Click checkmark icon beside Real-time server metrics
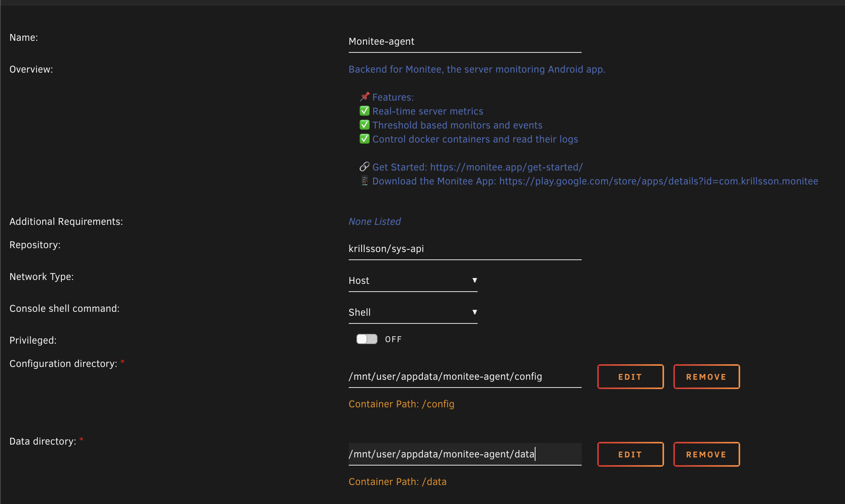845x504 pixels. coord(364,111)
